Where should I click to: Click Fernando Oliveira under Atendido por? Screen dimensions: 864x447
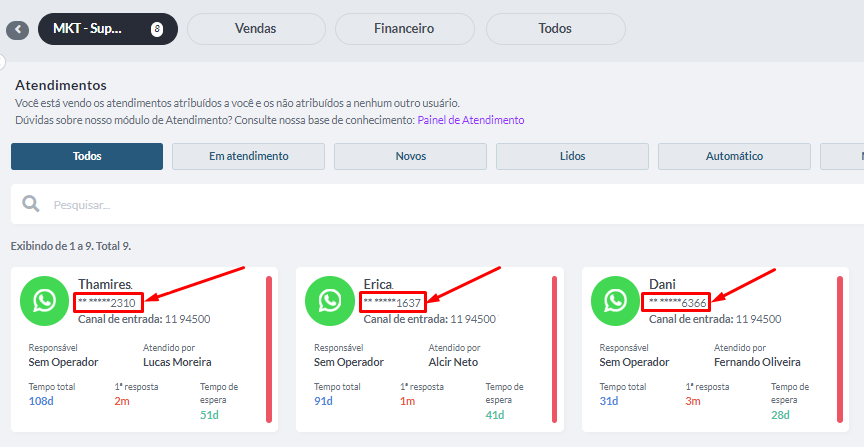coord(757,363)
